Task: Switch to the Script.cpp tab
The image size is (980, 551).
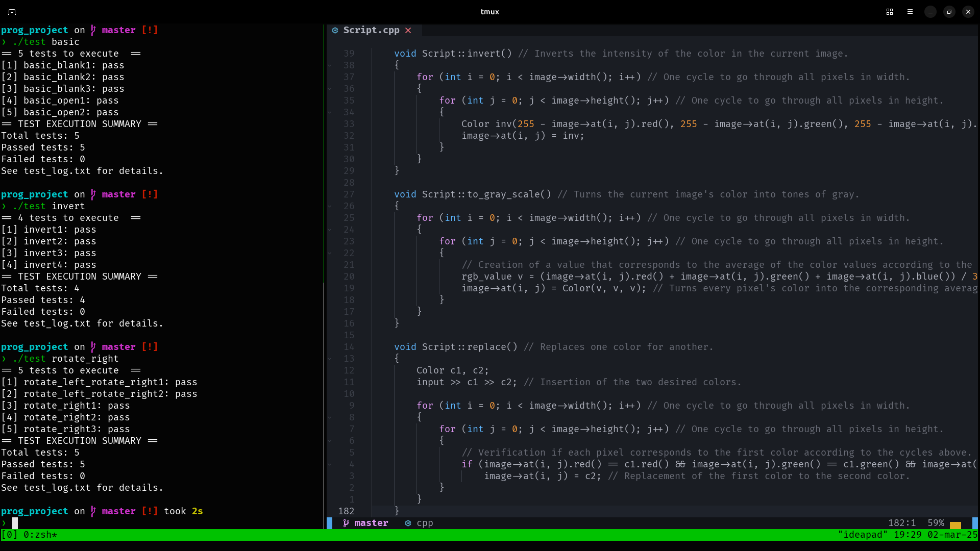Action: (x=372, y=30)
